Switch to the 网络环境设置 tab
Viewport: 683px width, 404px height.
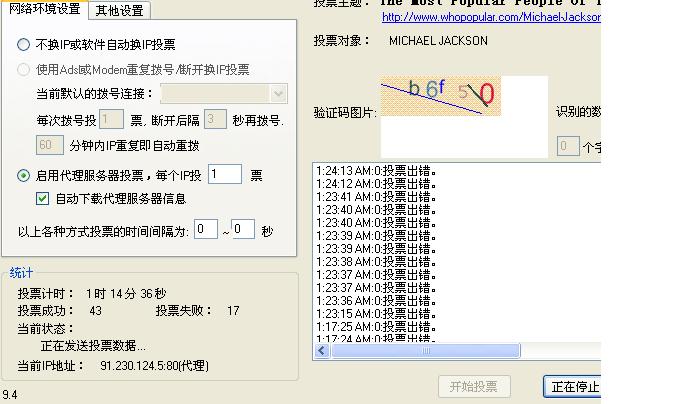click(45, 10)
